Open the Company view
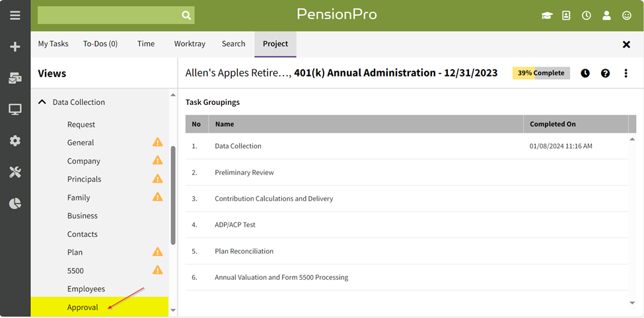Image resolution: width=644 pixels, height=318 pixels. click(x=84, y=161)
